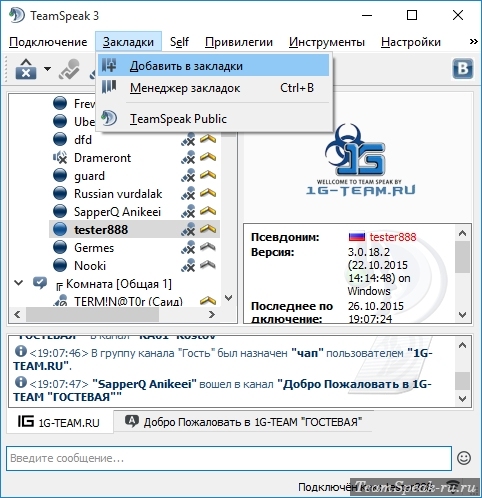Select user Nooki

coord(90,266)
